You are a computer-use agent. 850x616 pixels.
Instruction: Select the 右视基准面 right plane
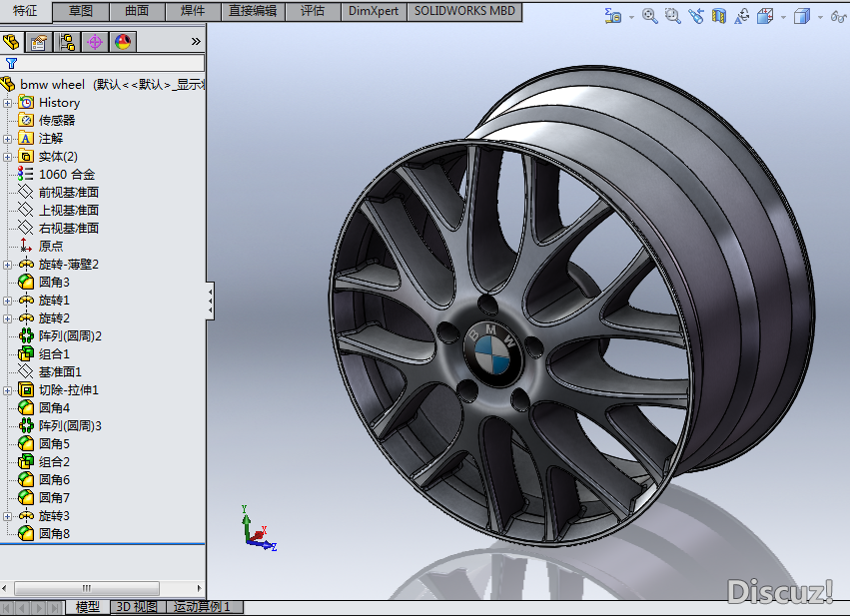click(68, 228)
